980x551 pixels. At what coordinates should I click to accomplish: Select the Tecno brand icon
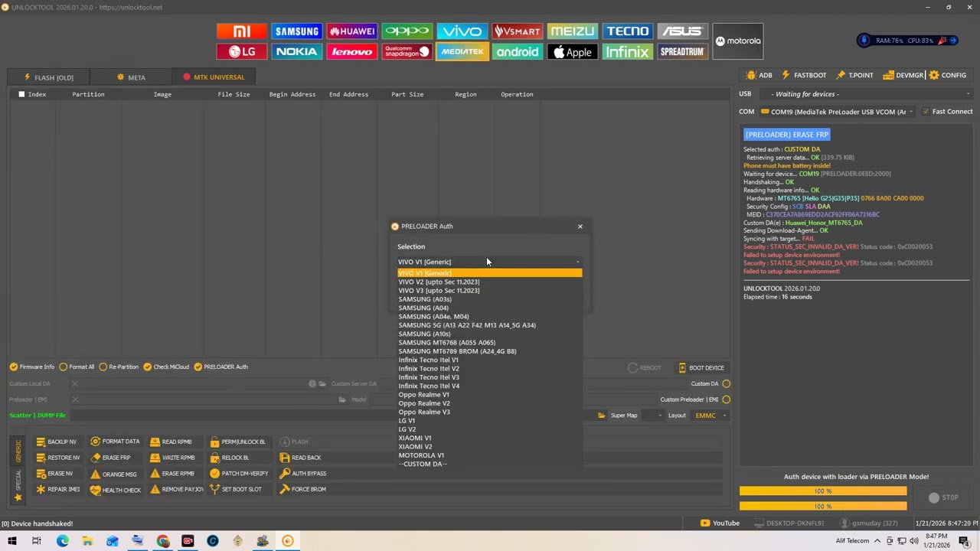628,31
